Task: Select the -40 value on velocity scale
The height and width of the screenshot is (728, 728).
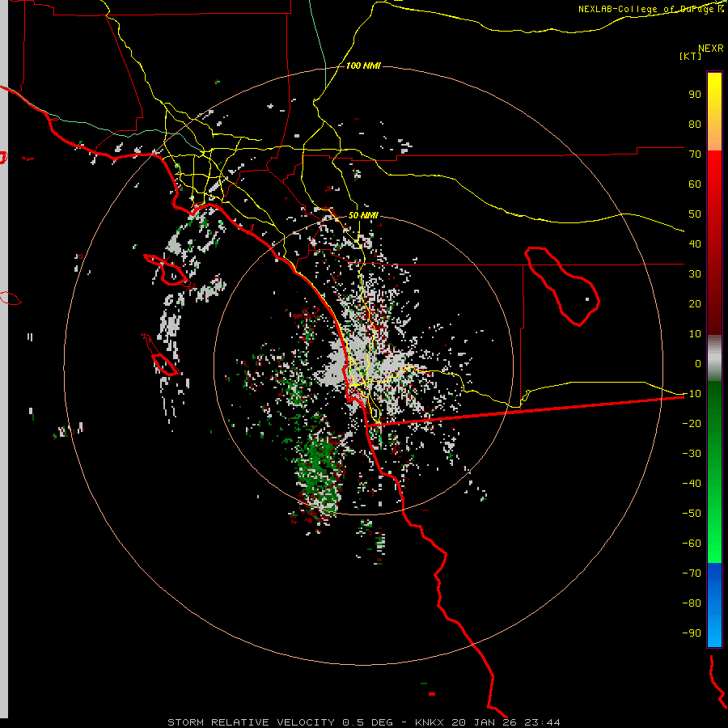Action: click(692, 484)
